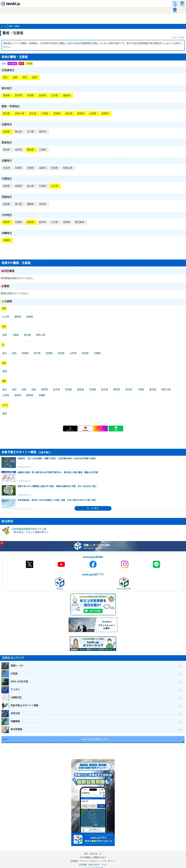Click the 天気図 row thumbnail icon
186x868 pixels.
click(x=5, y=674)
